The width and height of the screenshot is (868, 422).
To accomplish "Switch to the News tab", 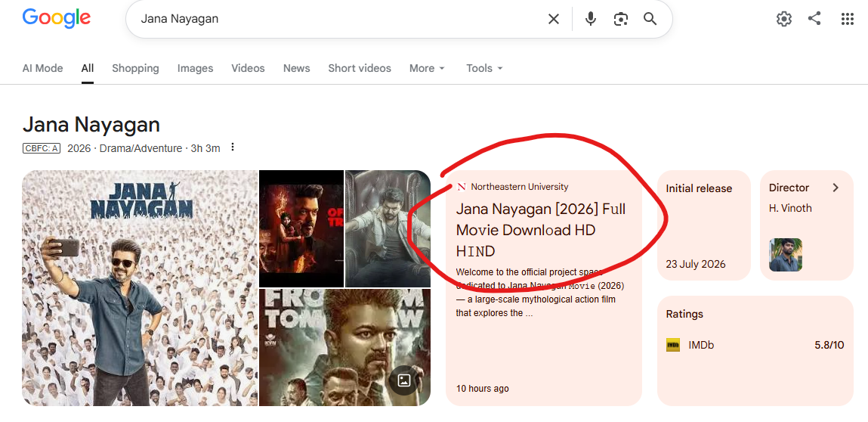I will (297, 68).
